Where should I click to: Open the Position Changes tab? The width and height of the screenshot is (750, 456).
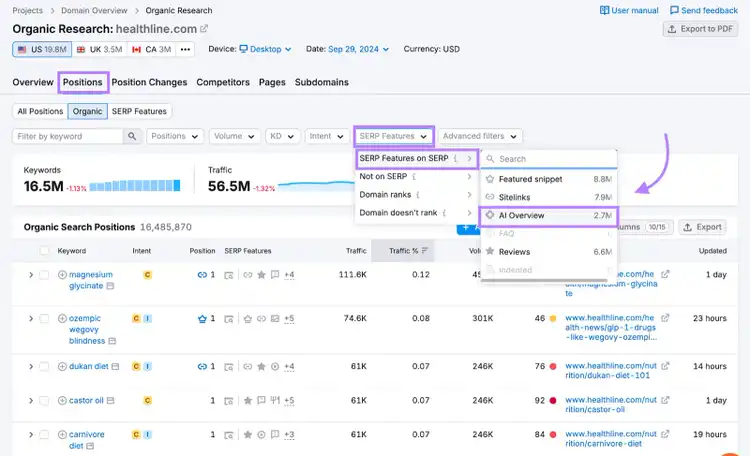[149, 82]
